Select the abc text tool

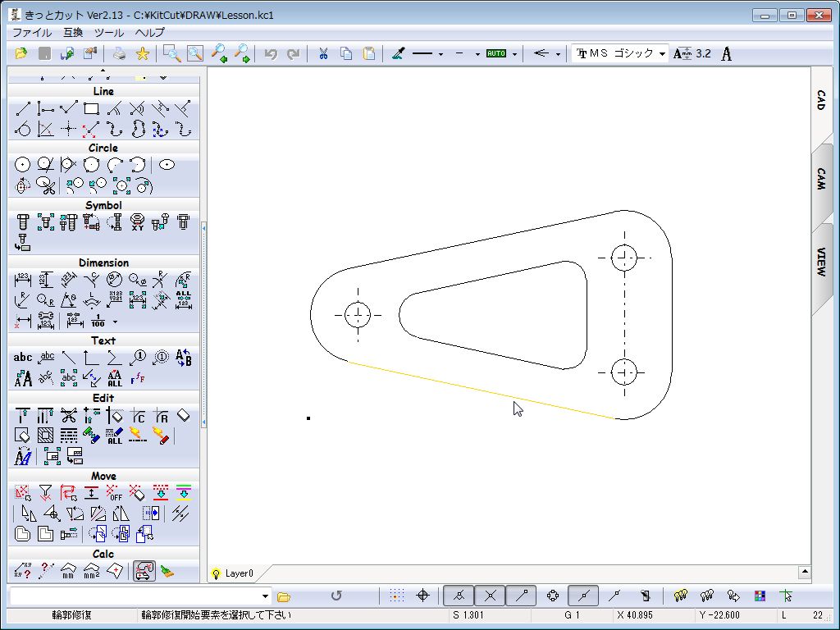click(22, 358)
